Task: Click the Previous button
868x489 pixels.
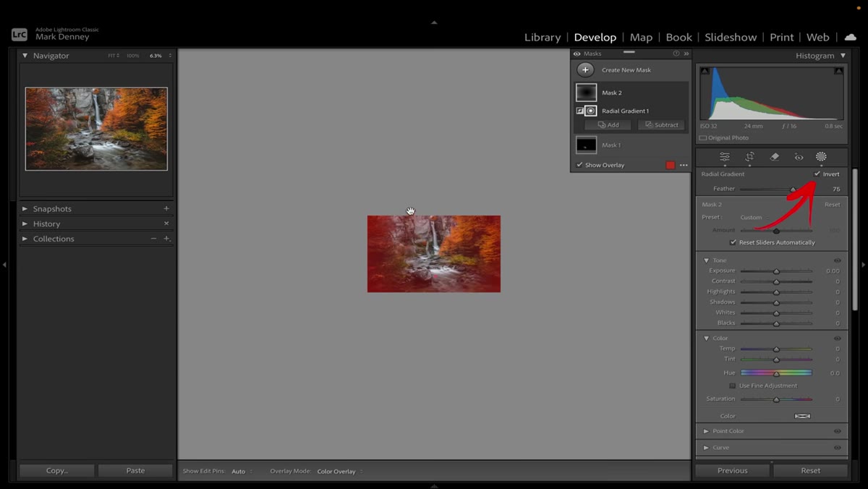Action: point(733,470)
